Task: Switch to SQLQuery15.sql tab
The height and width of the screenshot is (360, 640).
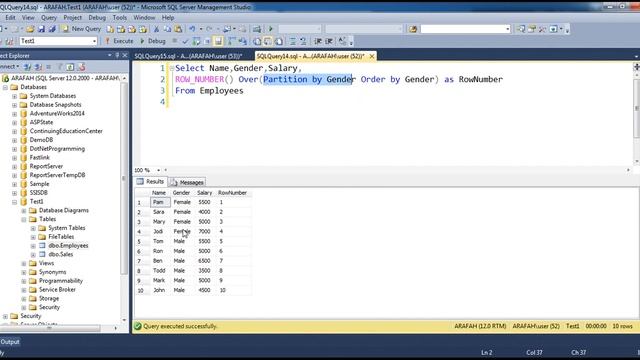Action: coord(188,56)
